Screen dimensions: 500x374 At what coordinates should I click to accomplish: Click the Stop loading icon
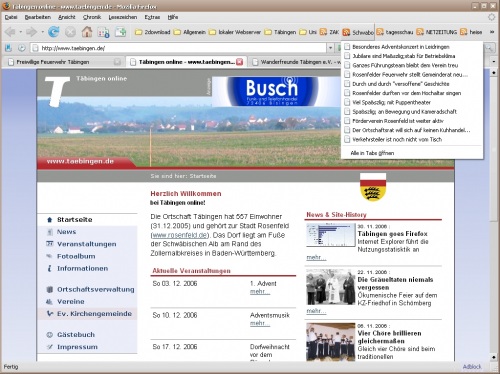[70, 32]
